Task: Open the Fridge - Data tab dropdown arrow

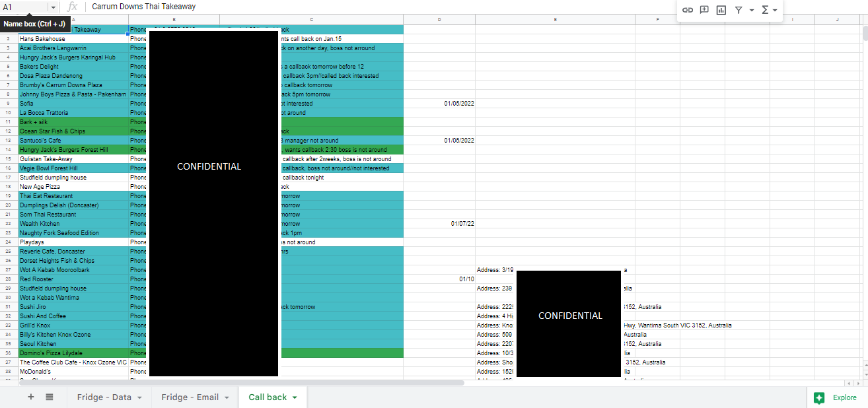Action: click(140, 397)
